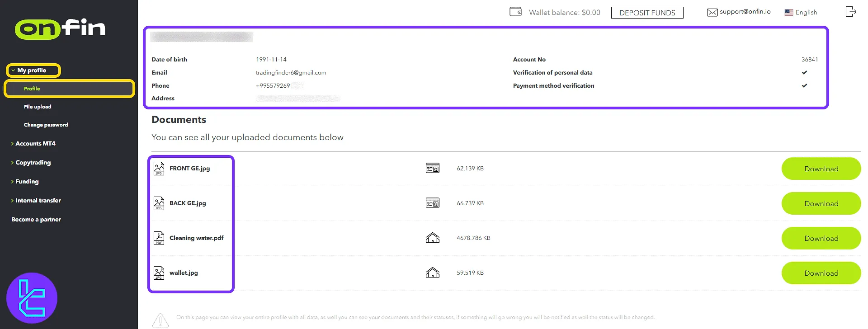The width and height of the screenshot is (868, 329).
Task: Click the Cleaning water.pdf file name
Action: tap(197, 238)
